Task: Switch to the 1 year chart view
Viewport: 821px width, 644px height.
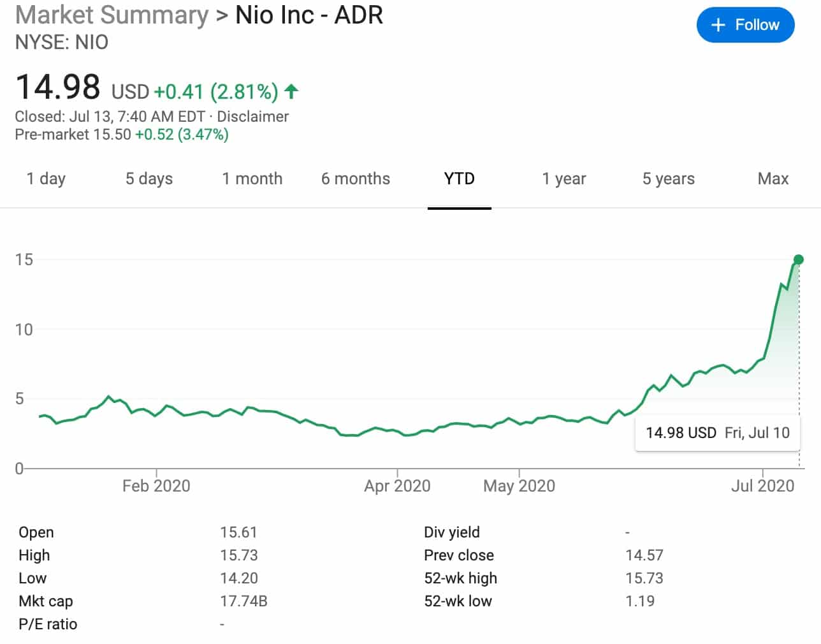Action: [x=563, y=179]
